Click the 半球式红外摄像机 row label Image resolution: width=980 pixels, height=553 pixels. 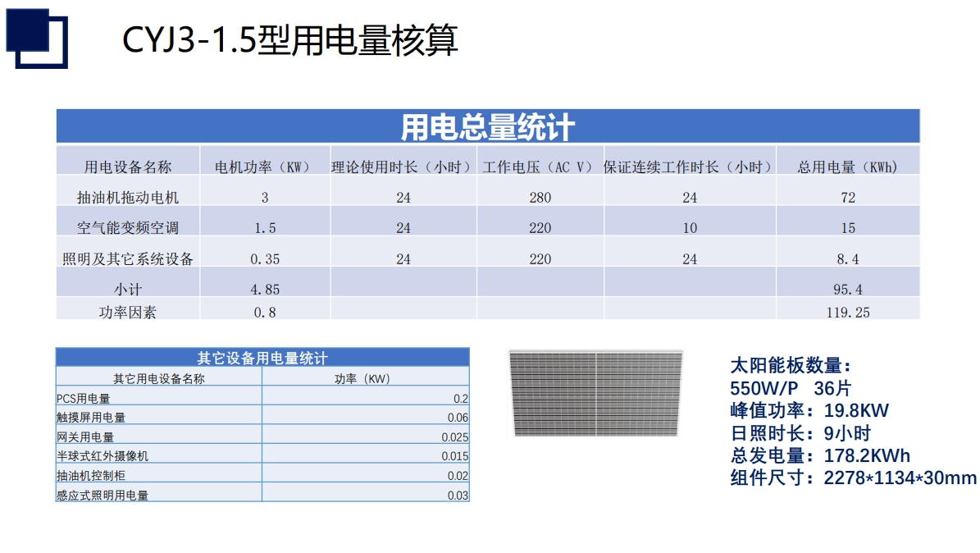(103, 456)
